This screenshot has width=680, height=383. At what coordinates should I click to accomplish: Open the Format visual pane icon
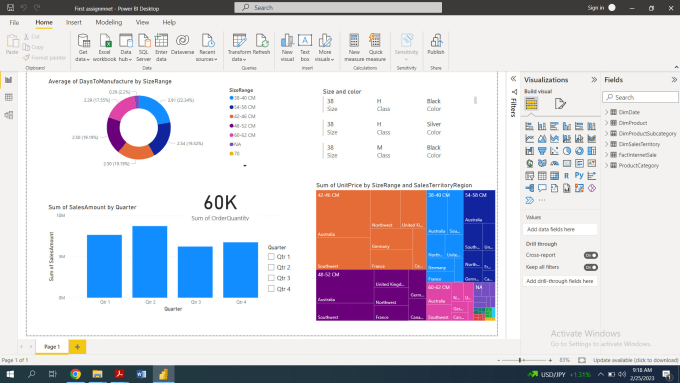coord(560,104)
